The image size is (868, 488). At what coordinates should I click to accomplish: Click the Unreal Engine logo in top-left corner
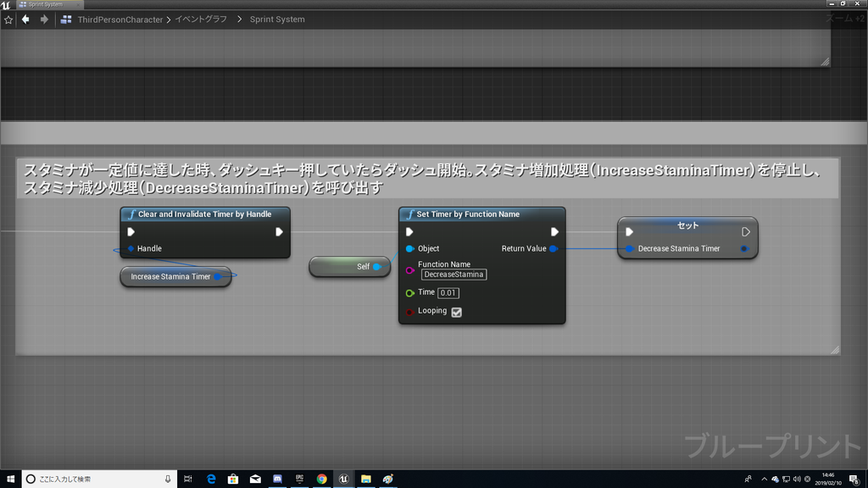[x=7, y=3]
